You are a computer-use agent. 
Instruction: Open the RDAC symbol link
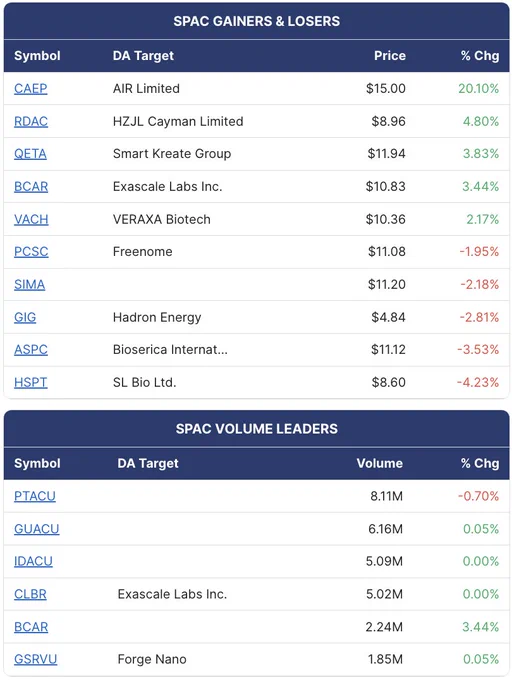click(31, 121)
